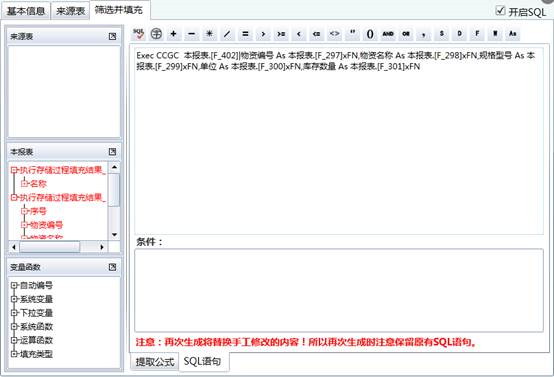Select the 物资编号 field label

(46, 225)
